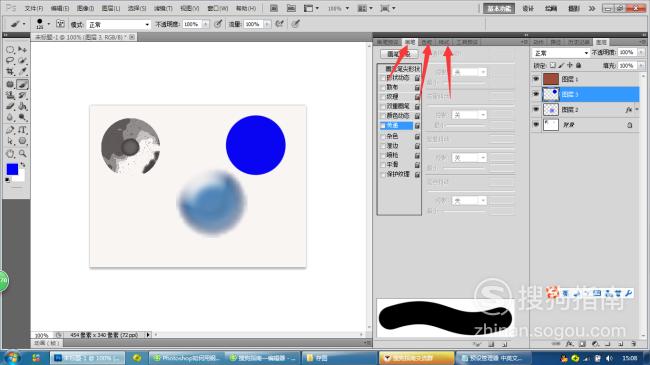Select the Eraser tool

coord(10,106)
